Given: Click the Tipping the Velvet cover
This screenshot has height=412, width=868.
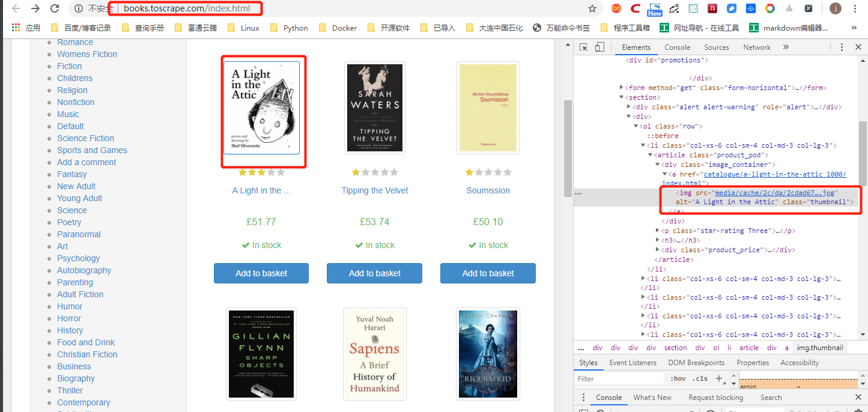Looking at the screenshot, I should [375, 108].
